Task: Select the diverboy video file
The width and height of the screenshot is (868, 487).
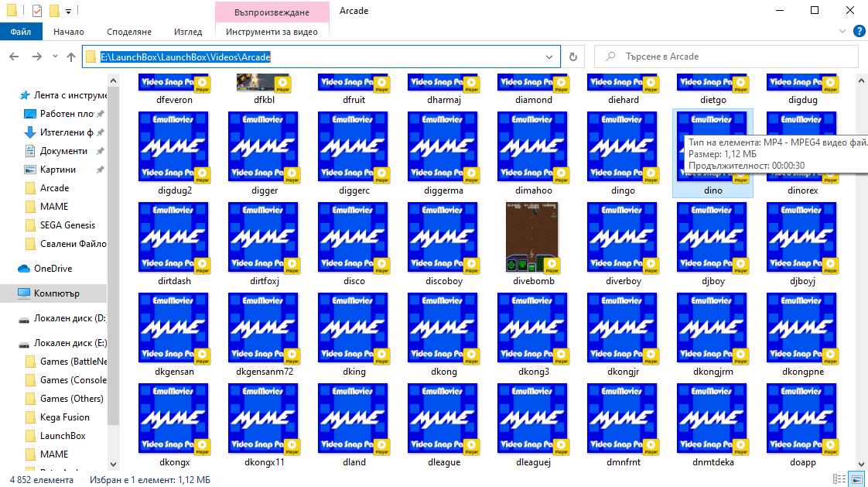Action: tap(623, 245)
